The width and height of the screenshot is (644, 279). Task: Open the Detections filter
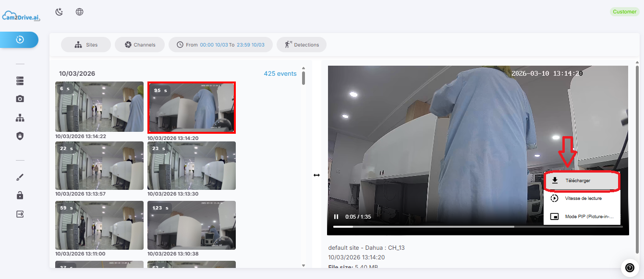302,45
